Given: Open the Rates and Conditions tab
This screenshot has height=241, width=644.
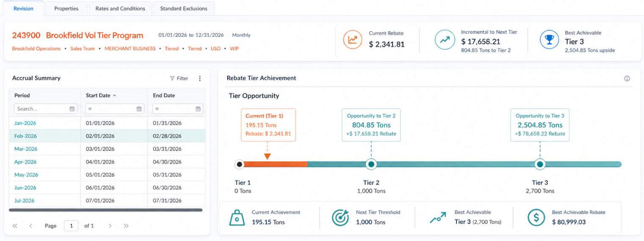Looking at the screenshot, I should (x=120, y=8).
